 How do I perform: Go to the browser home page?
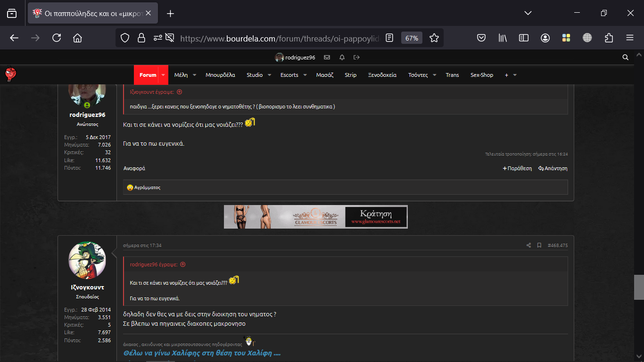(78, 38)
